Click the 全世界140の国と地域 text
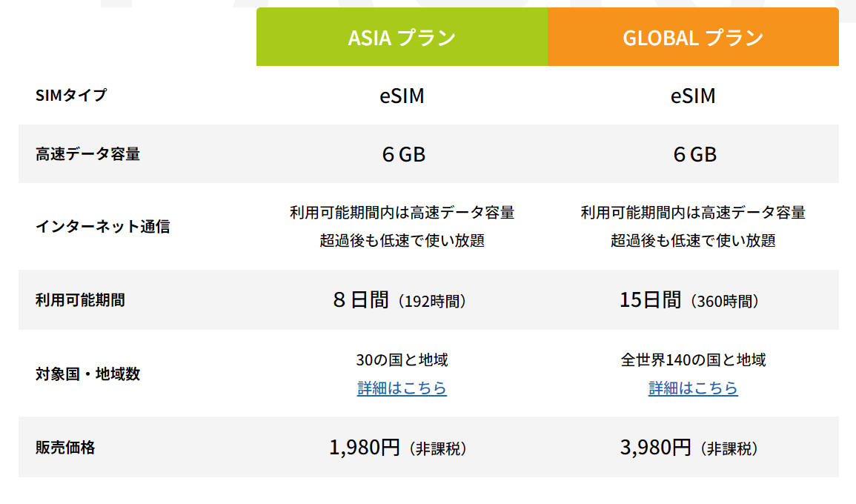The image size is (856, 504). (693, 360)
